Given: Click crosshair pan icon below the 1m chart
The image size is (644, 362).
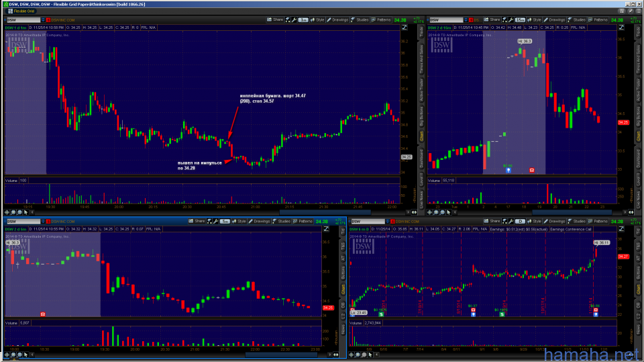Looking at the screenshot, I should click(x=7, y=212).
